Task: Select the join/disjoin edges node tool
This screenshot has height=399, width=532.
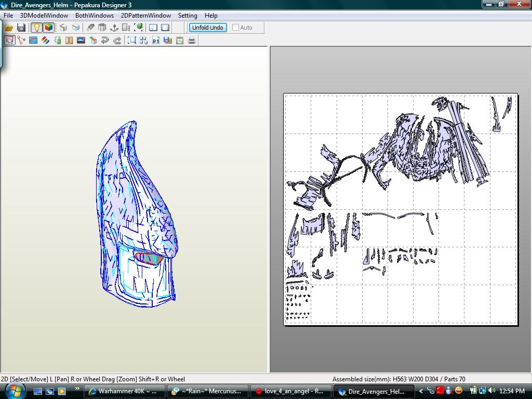Action: pyautogui.click(x=21, y=41)
